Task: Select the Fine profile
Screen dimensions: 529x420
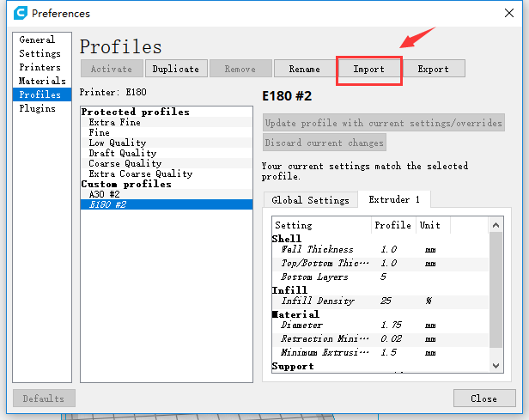Action: (167, 132)
